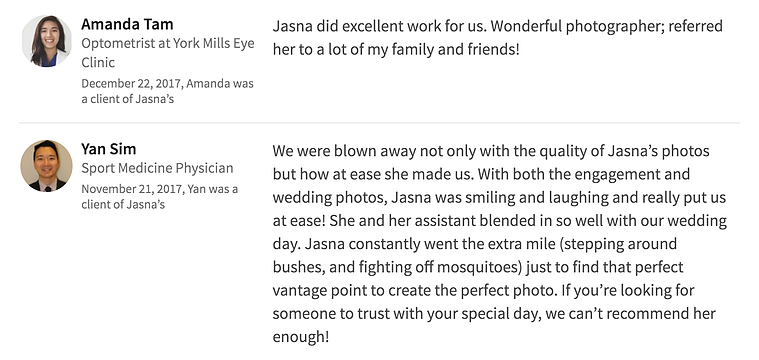Select the December 22, 2017 client note
This screenshot has height=360, width=759.
coord(167,91)
